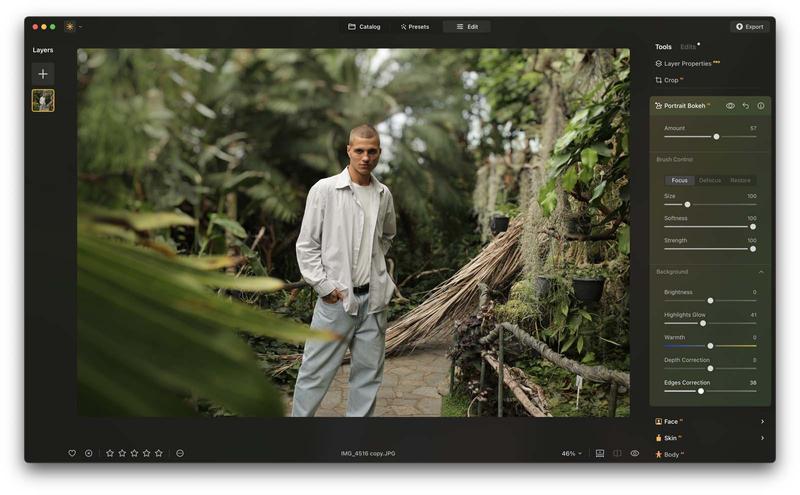Adjust the Brightness slider

[x=710, y=301]
